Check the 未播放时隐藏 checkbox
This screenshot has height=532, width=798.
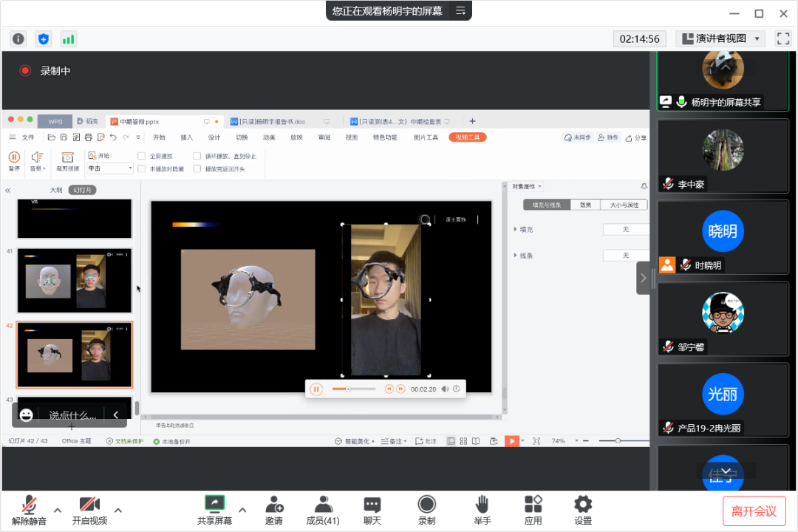pos(141,168)
